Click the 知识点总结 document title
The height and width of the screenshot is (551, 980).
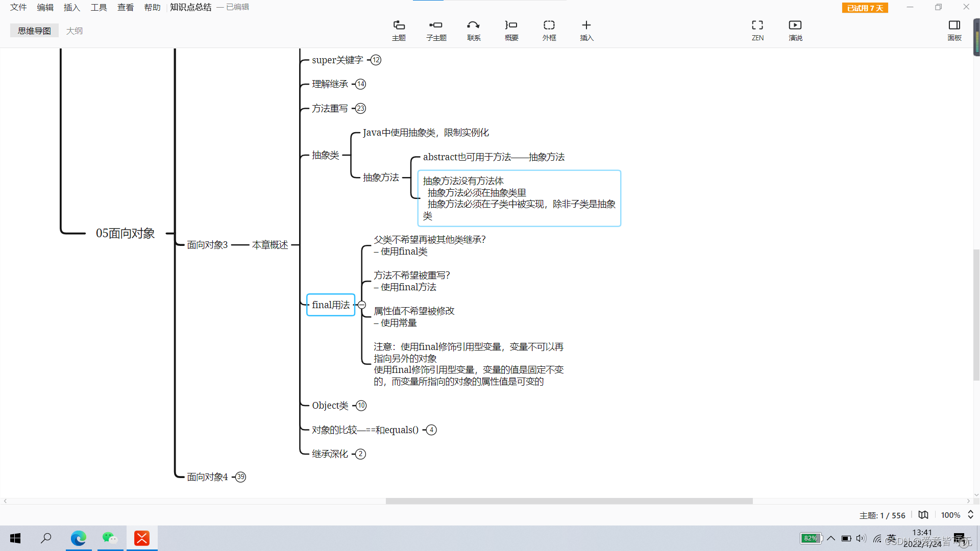190,7
